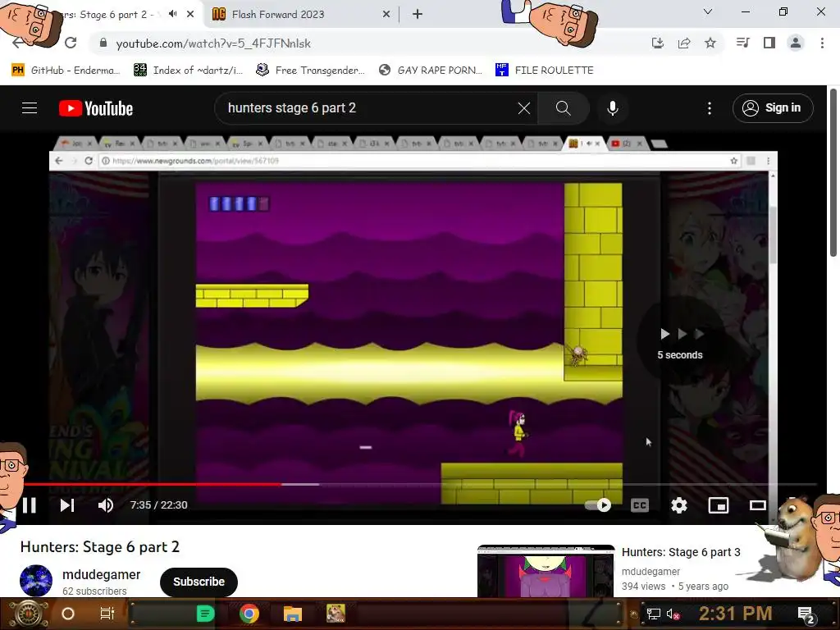Open the GitHub - Enderma... bookmark
This screenshot has height=630, width=840.
point(66,71)
